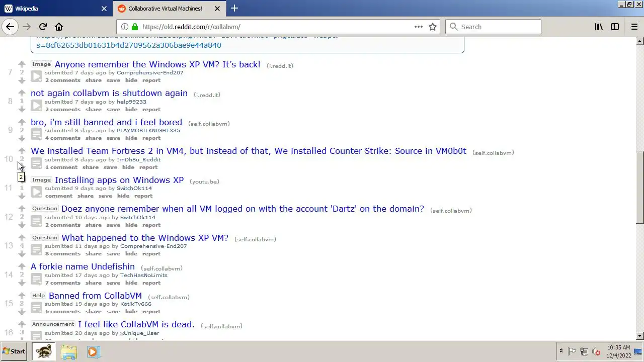Share the 'Installing apps on Windows XP' post

(85, 196)
